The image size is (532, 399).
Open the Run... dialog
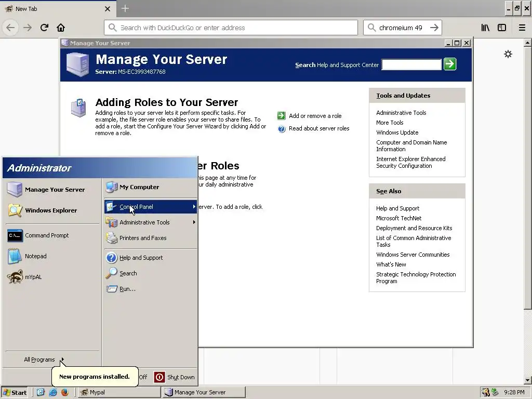tap(151, 289)
